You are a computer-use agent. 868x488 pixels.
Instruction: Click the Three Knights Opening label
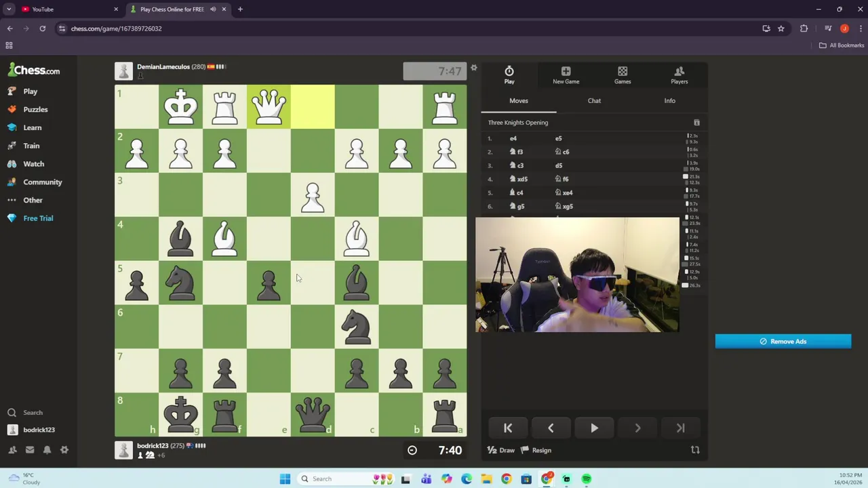pyautogui.click(x=518, y=123)
